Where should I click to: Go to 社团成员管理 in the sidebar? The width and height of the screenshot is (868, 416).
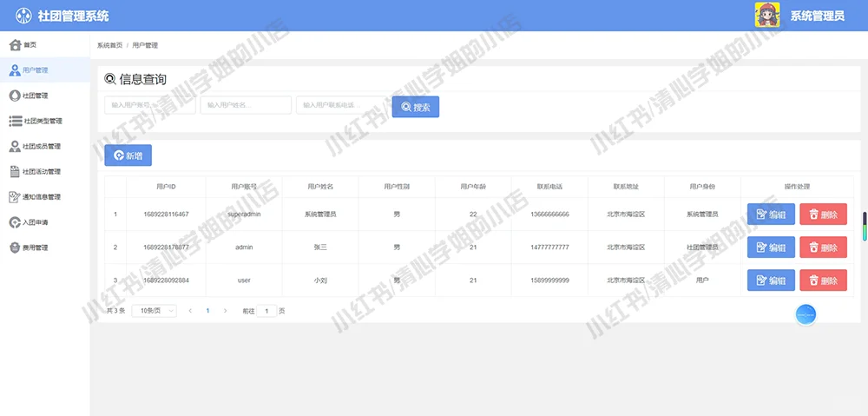tap(45, 146)
